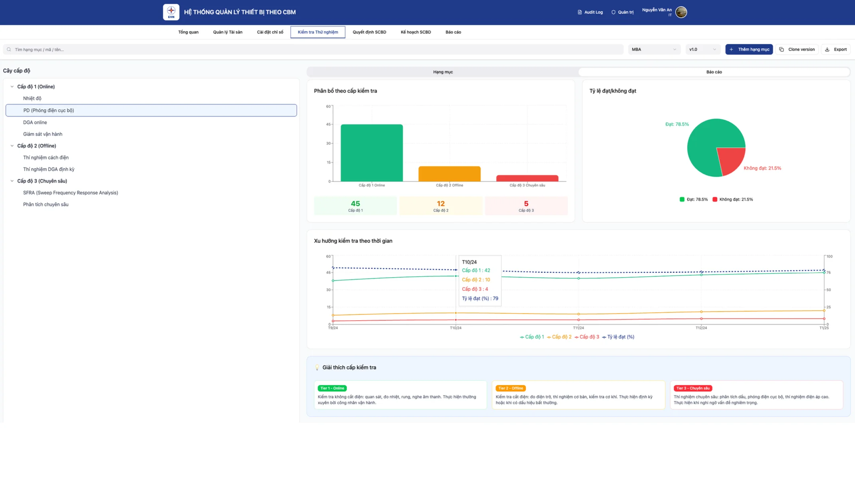The width and height of the screenshot is (855, 504).
Task: Click the EVN logo icon
Action: [x=171, y=12]
